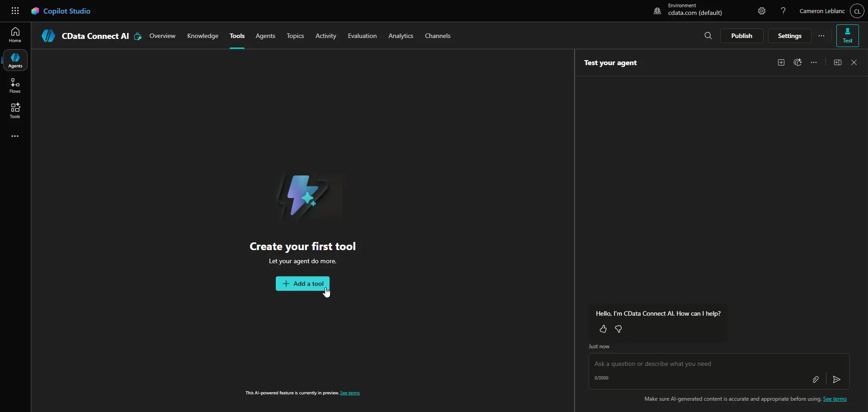The image size is (868, 412).
Task: Open the Topics tab
Action: 295,36
